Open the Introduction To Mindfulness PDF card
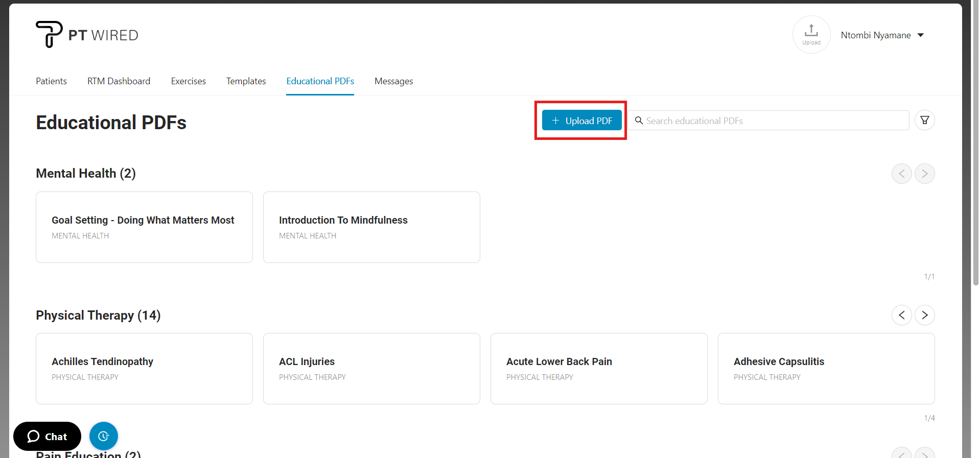980x458 pixels. [371, 227]
